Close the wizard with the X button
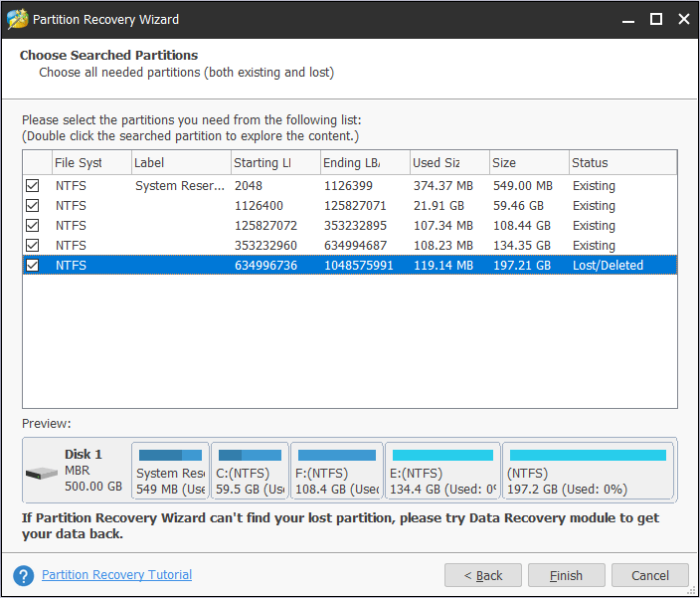The image size is (700, 598). tap(683, 19)
